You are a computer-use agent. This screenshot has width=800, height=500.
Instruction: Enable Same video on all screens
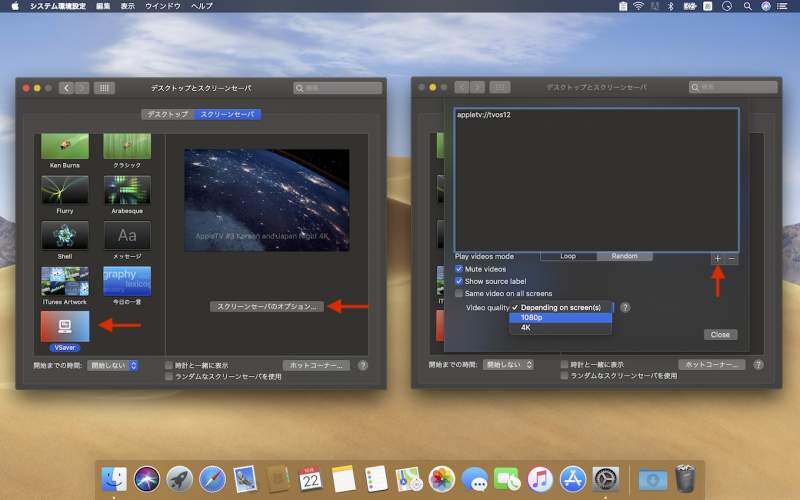pyautogui.click(x=459, y=293)
